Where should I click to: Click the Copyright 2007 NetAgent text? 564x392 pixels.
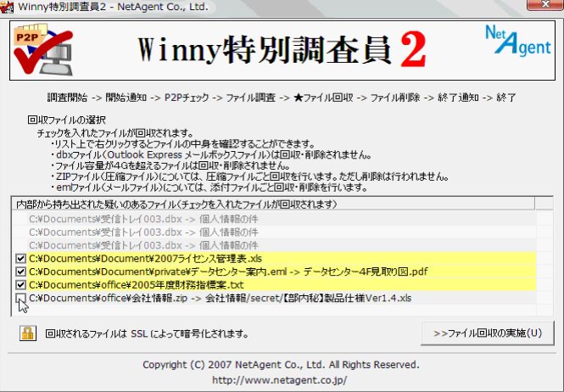(281, 365)
